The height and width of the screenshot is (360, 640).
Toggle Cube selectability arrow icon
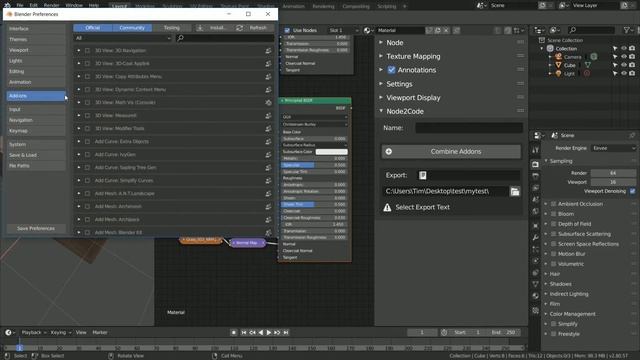click(615, 65)
